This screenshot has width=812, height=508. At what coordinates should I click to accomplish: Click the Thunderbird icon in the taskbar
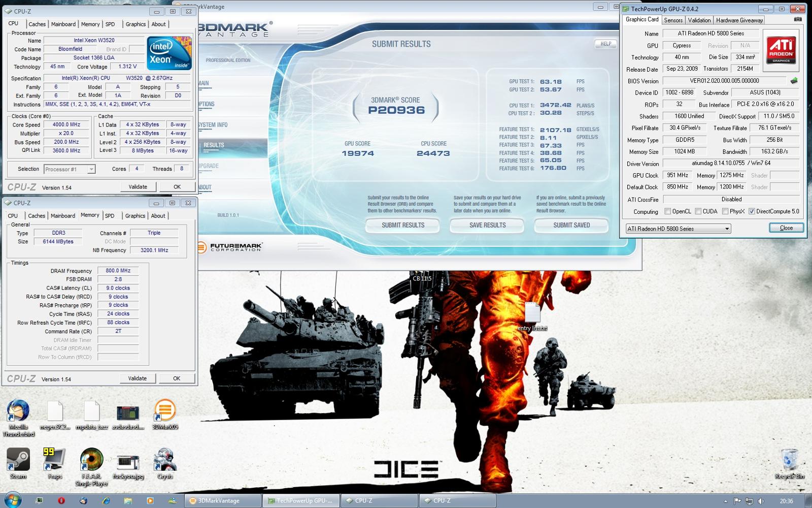point(83,500)
